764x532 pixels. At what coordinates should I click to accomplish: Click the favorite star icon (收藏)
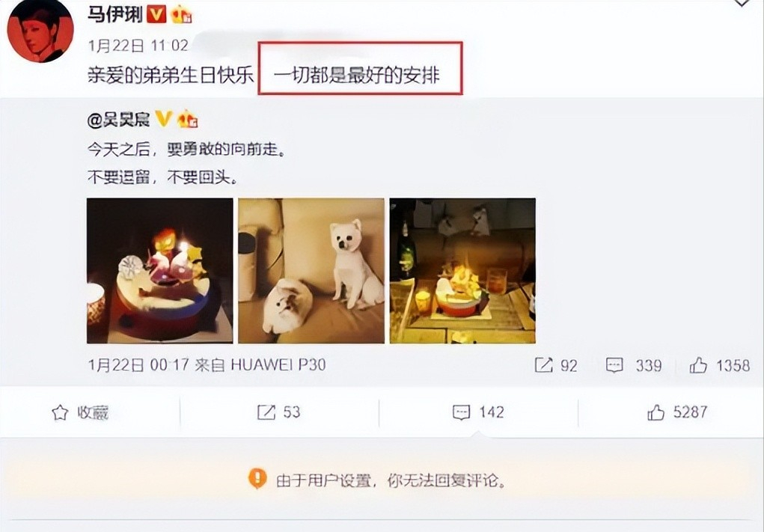(x=60, y=412)
